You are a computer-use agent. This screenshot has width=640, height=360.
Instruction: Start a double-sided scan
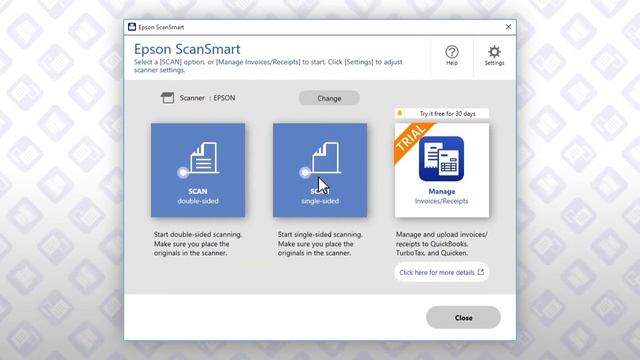click(198, 170)
